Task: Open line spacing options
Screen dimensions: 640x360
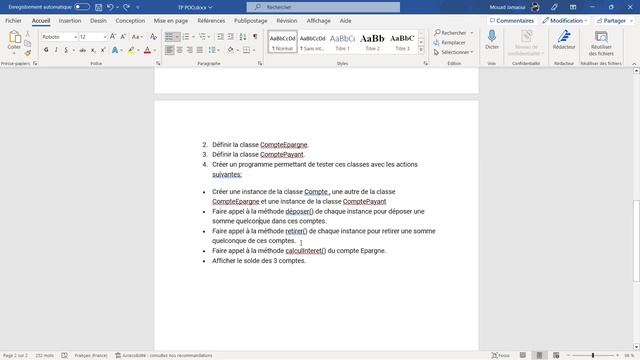Action: [213, 50]
